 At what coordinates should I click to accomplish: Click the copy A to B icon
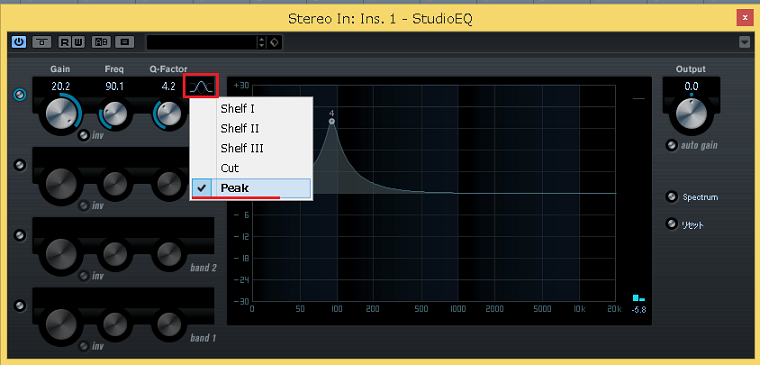click(125, 42)
